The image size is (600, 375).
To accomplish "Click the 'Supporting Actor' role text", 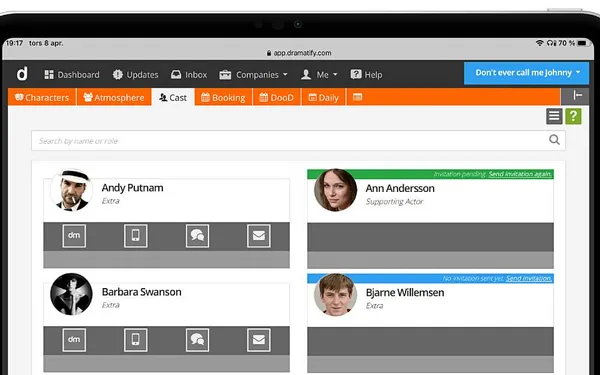I will coord(394,202).
